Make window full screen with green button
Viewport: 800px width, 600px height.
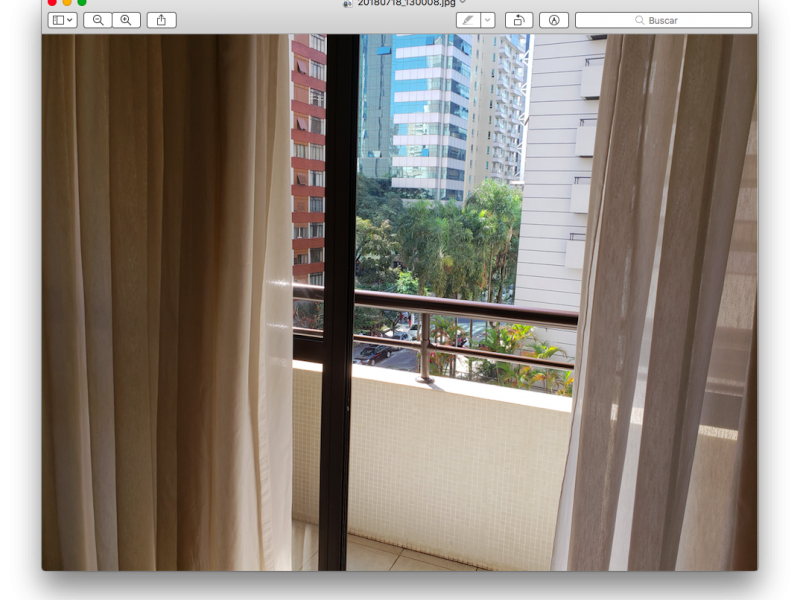point(82,2)
